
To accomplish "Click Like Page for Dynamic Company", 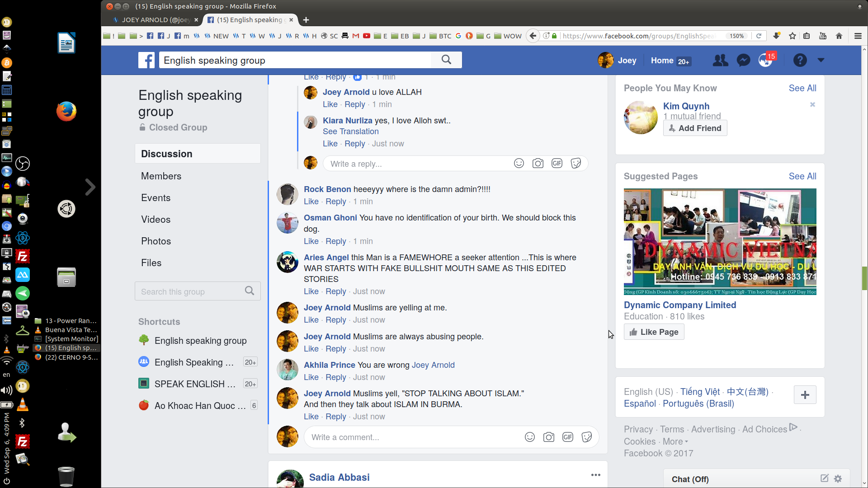I will point(654,332).
